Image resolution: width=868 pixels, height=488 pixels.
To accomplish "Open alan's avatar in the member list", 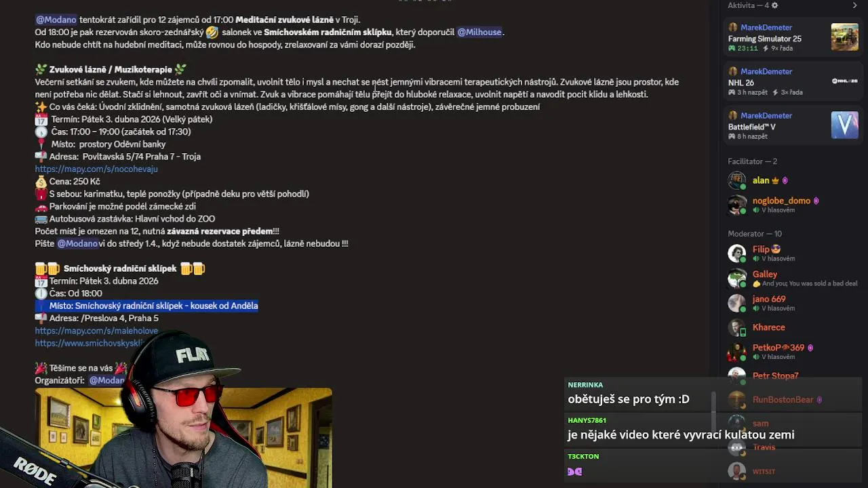I will (736, 180).
